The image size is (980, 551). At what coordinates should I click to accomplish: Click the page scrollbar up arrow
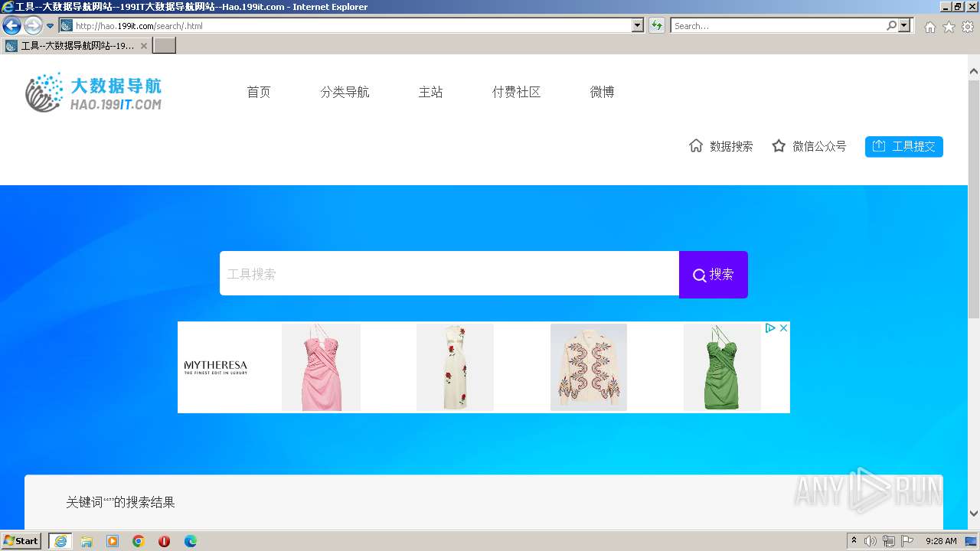tap(974, 71)
